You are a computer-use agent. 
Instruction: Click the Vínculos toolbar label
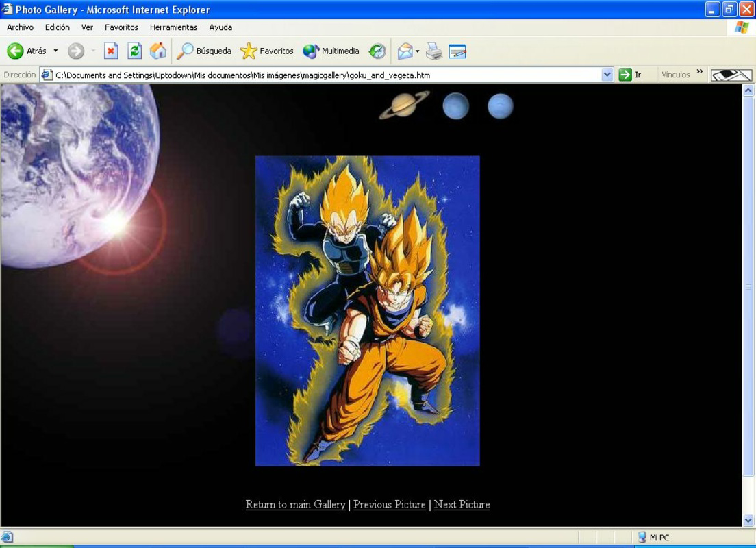pyautogui.click(x=675, y=75)
